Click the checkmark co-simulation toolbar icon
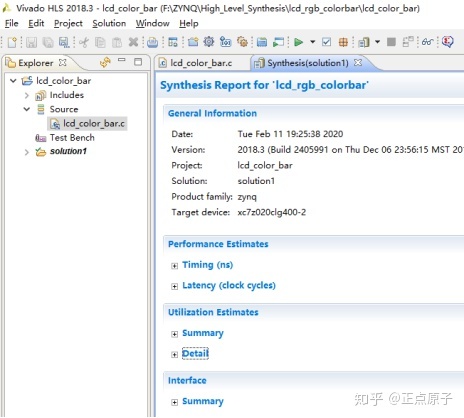Image resolution: width=464 pixels, height=418 pixels. click(x=326, y=42)
